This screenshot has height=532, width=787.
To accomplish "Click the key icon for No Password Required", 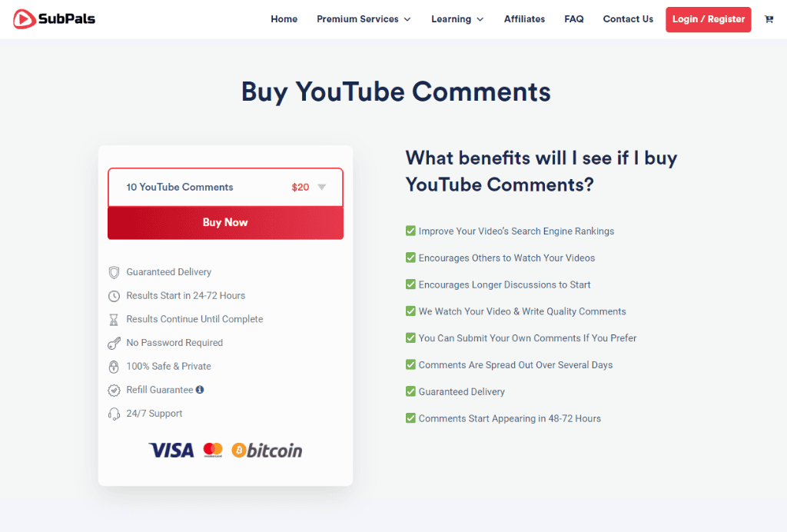I will pos(114,344).
